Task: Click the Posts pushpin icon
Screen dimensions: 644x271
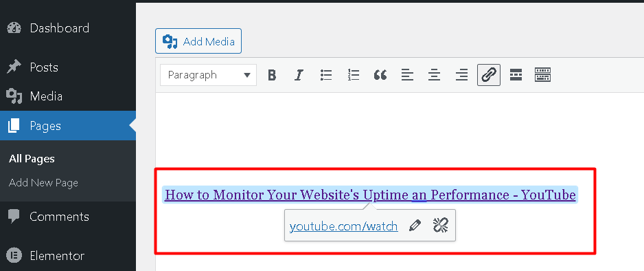Action: (x=14, y=67)
